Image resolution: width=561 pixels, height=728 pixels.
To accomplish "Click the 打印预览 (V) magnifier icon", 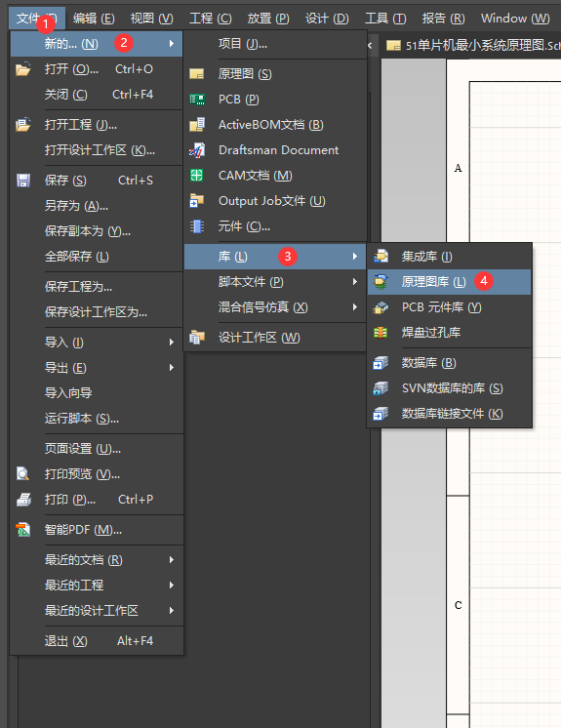I will click(x=23, y=473).
